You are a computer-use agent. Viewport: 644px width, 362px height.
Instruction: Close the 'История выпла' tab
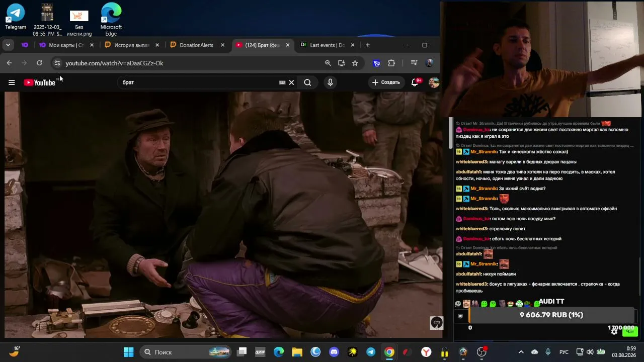(x=157, y=45)
